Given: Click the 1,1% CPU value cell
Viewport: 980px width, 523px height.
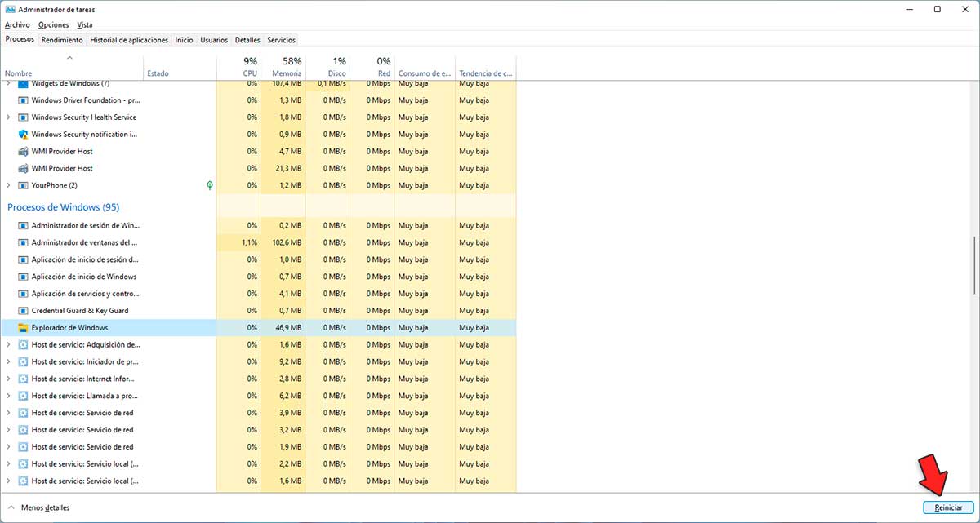Looking at the screenshot, I should (238, 242).
